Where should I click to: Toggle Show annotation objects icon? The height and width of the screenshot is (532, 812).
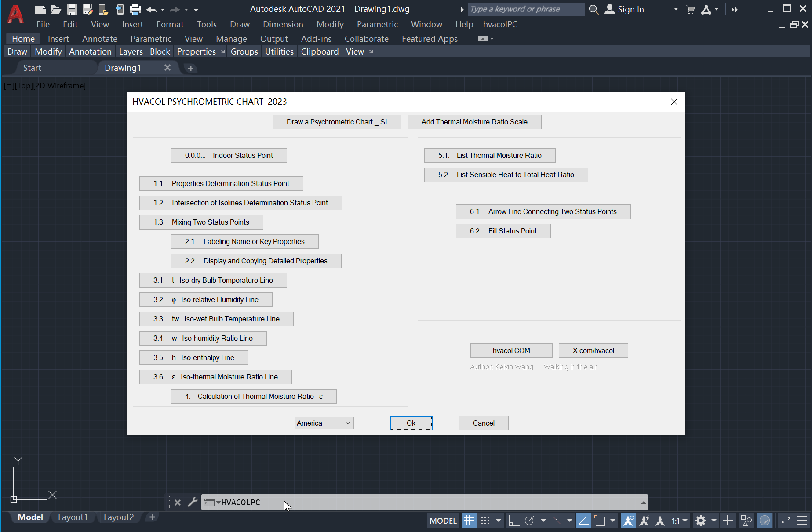[628, 521]
